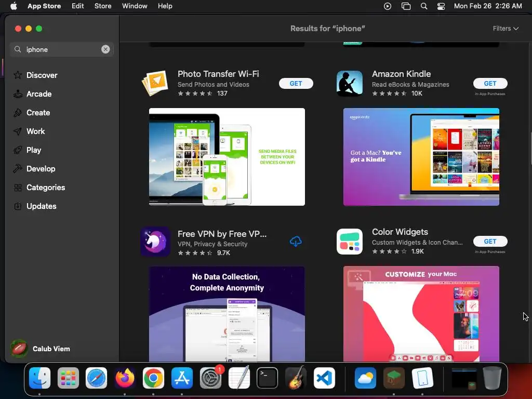Browse Categories in the sidebar
The width and height of the screenshot is (532, 399).
(39, 187)
